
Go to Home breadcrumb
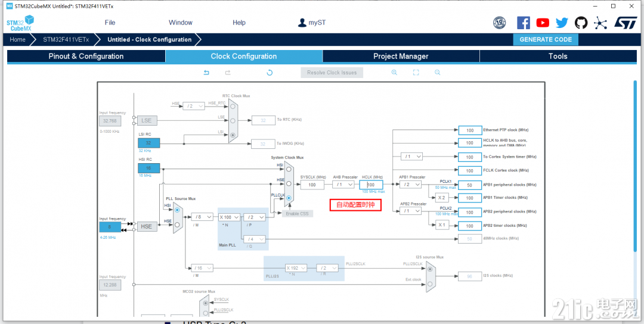pyautogui.click(x=18, y=40)
